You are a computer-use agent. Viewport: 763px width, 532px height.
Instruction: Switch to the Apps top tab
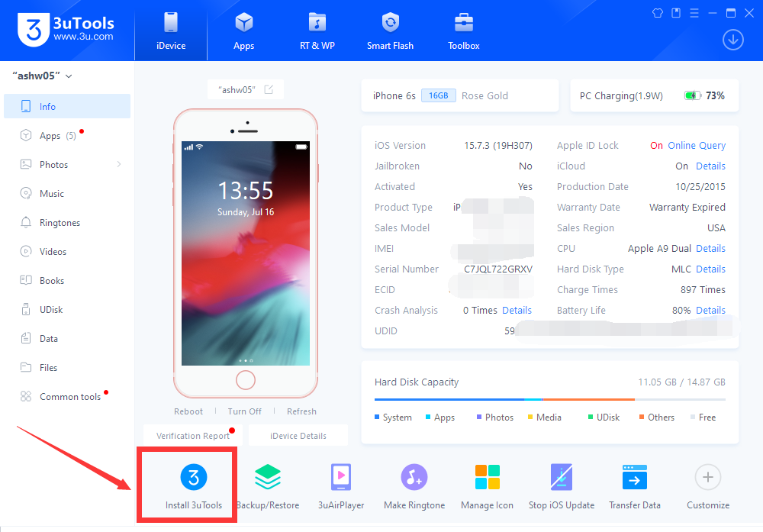click(244, 31)
